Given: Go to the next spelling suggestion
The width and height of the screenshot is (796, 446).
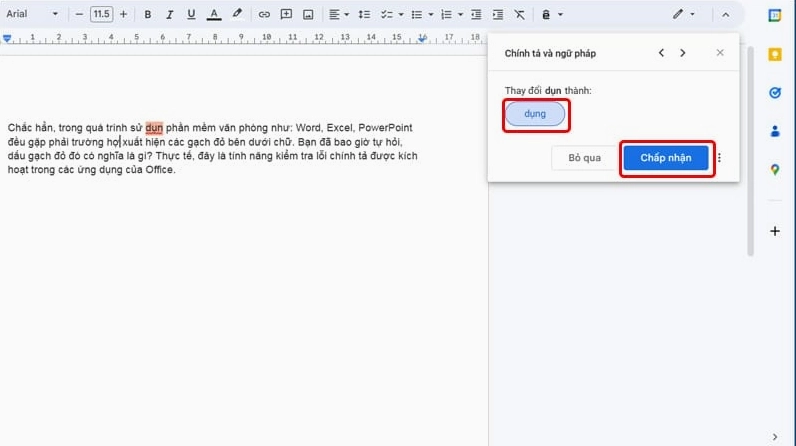Looking at the screenshot, I should click(683, 53).
